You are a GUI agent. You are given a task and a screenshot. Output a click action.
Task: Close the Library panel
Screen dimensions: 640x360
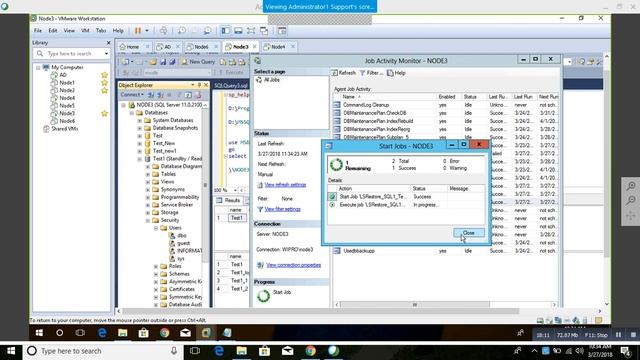[x=108, y=43]
